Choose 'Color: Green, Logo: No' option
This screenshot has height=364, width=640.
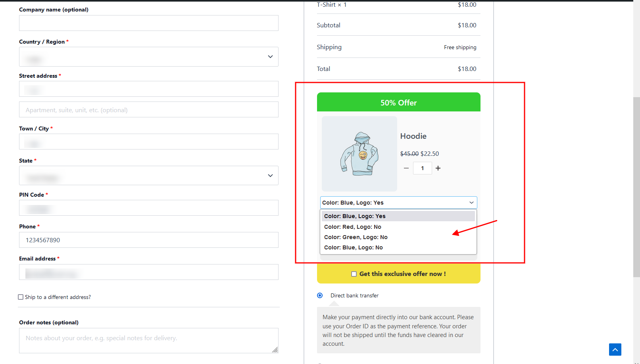tap(356, 237)
